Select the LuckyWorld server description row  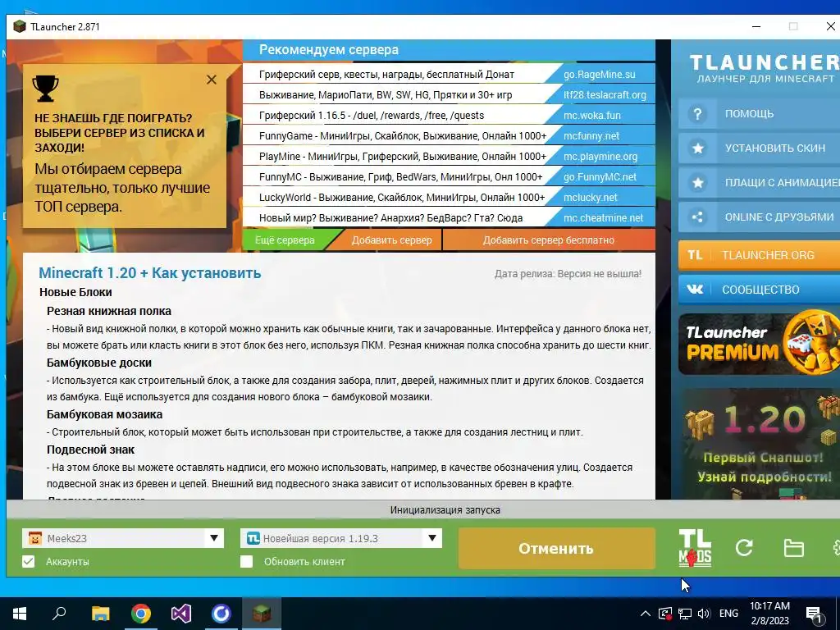(x=402, y=197)
